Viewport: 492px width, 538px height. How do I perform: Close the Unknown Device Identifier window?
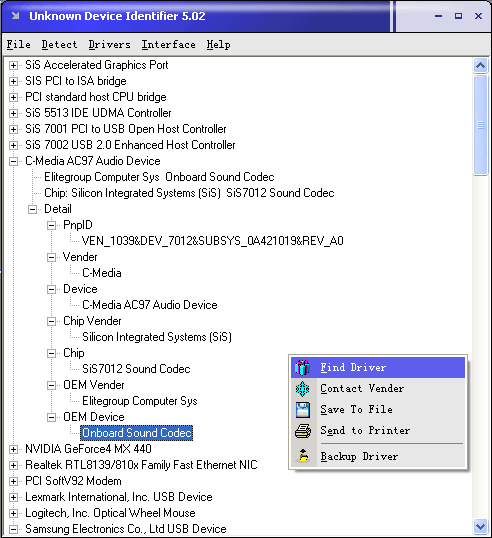pyautogui.click(x=478, y=16)
